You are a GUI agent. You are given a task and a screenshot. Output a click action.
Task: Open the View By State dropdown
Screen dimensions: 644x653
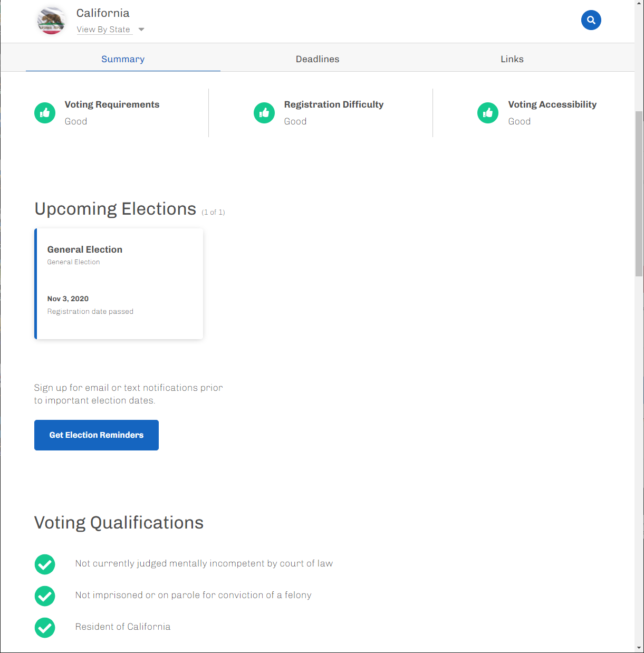pyautogui.click(x=104, y=29)
